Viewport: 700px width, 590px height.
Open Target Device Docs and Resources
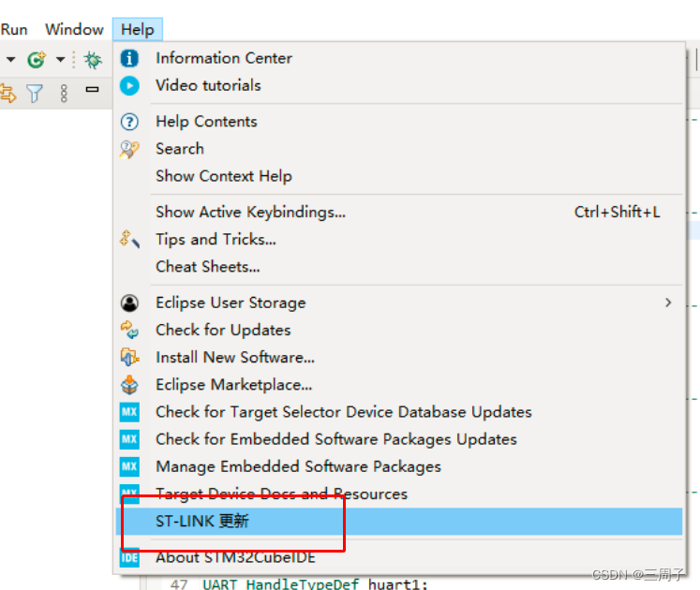click(399, 494)
